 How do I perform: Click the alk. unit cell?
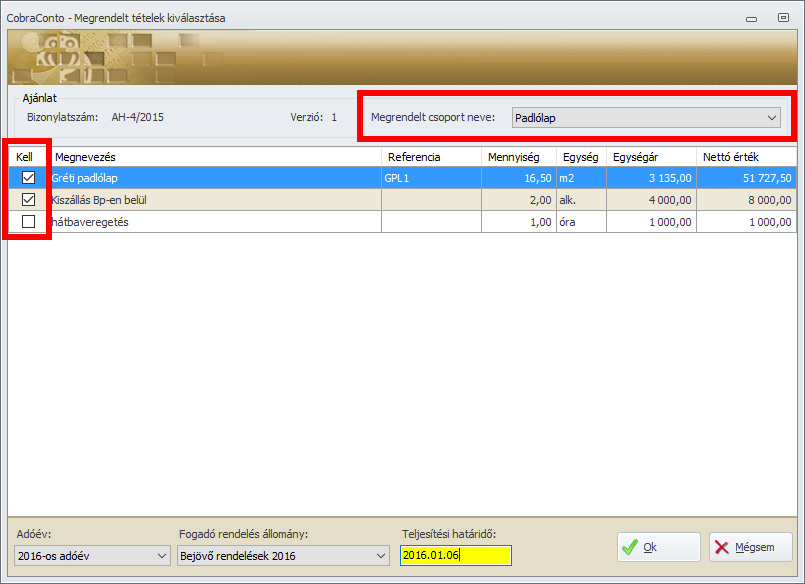click(x=581, y=200)
